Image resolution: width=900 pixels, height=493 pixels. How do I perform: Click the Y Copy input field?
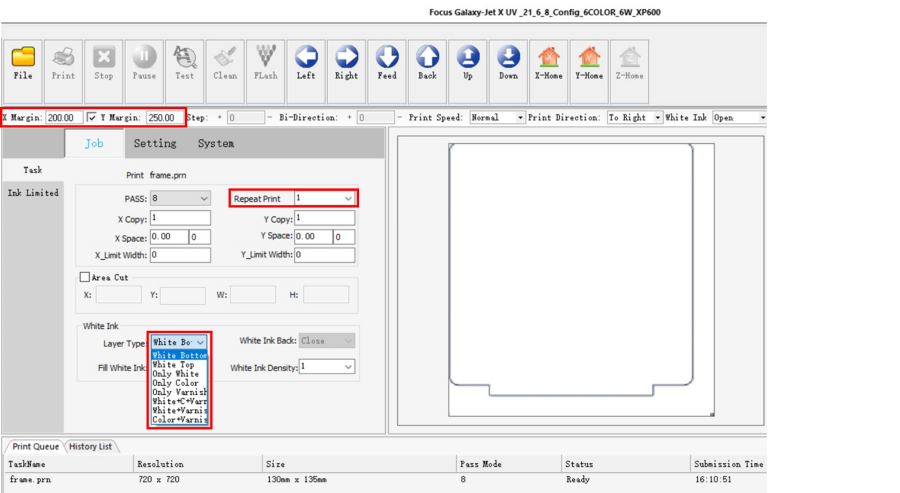coord(324,218)
